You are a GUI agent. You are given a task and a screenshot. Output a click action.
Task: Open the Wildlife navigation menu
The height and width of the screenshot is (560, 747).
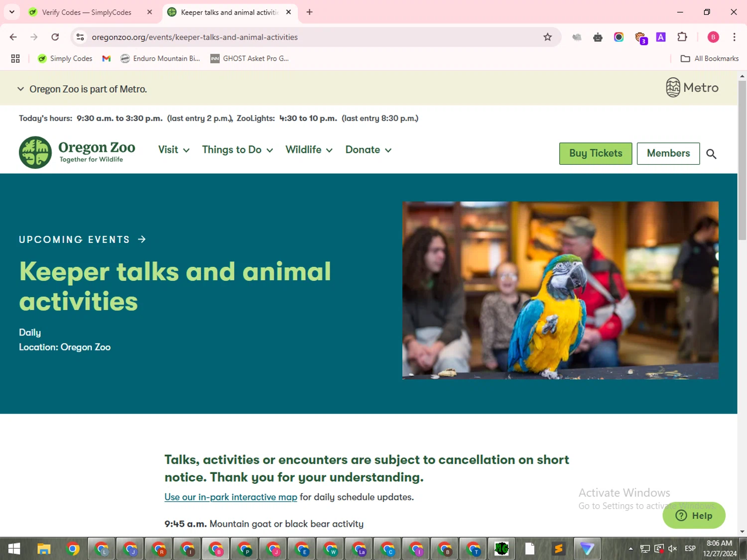[308, 150]
